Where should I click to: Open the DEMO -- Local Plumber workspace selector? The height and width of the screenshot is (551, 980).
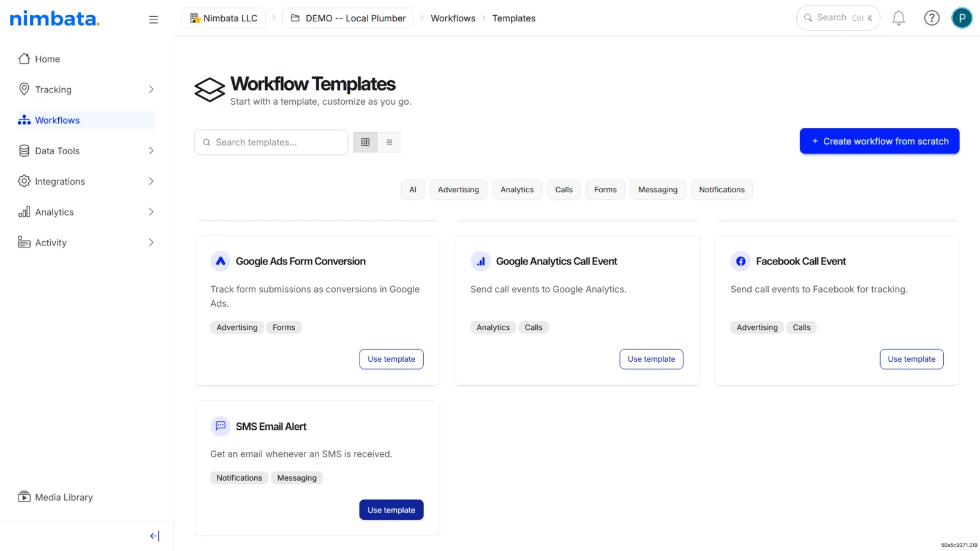348,18
